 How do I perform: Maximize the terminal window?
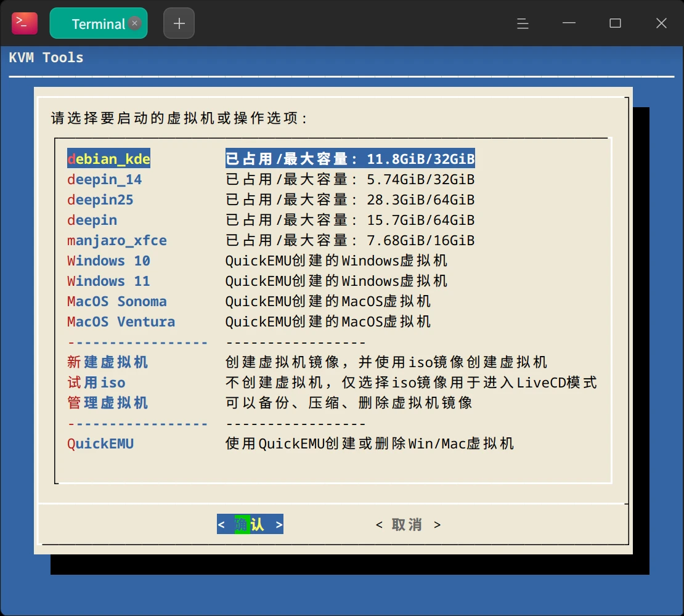click(x=615, y=23)
